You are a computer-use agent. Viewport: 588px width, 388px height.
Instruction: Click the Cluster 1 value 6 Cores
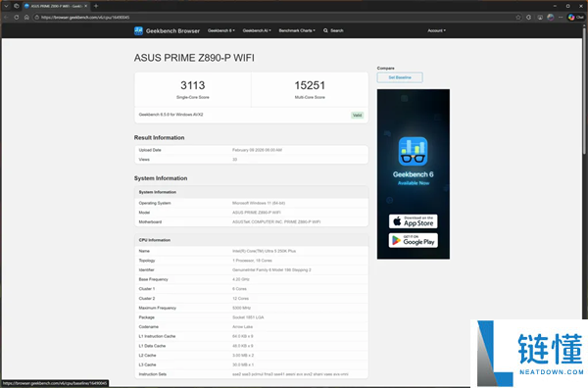pyautogui.click(x=239, y=289)
